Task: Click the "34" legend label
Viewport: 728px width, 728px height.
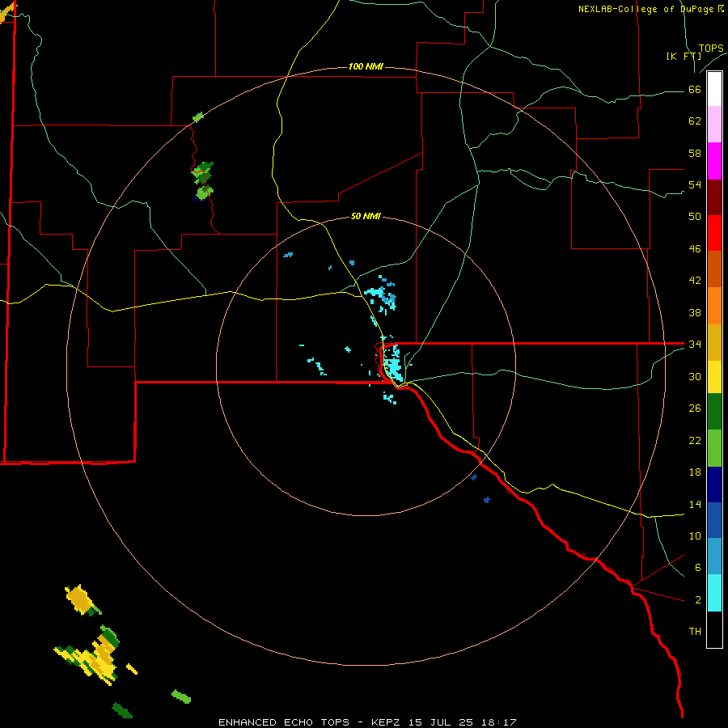Action: click(695, 345)
